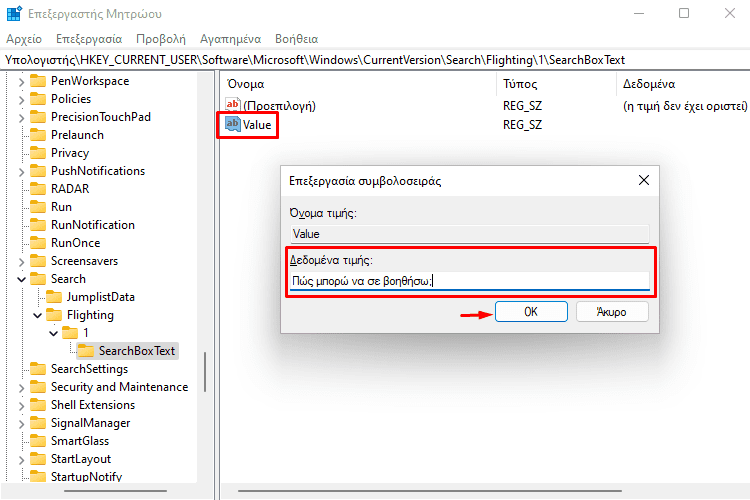The height and width of the screenshot is (500, 750).
Task: Expand the StartLayout key
Action: [x=21, y=460]
